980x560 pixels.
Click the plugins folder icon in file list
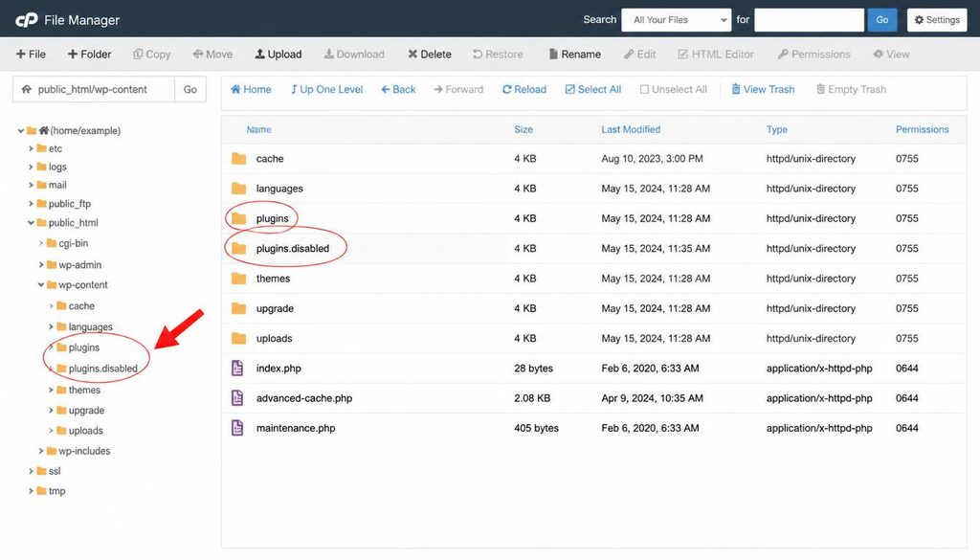pyautogui.click(x=238, y=219)
